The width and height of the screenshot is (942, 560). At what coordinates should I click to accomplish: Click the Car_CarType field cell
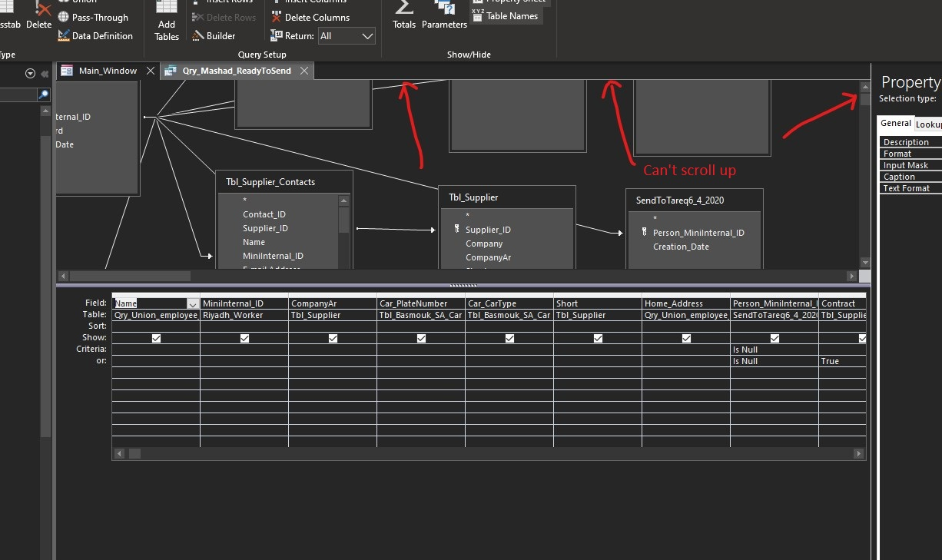coord(509,303)
